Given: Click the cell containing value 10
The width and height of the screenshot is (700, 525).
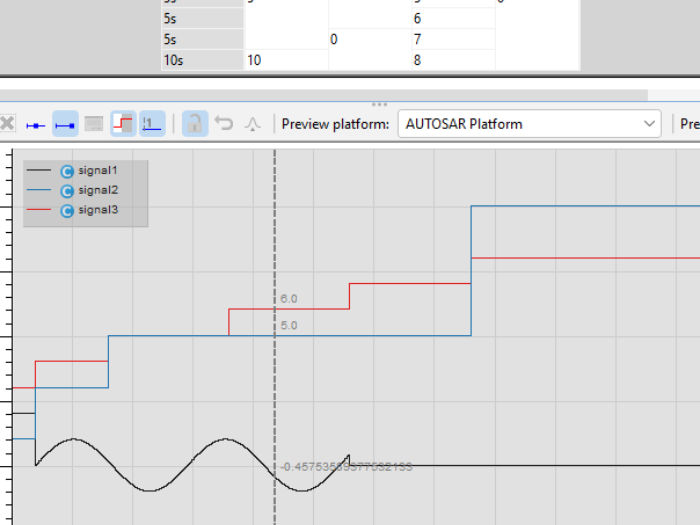Looking at the screenshot, I should (285, 60).
